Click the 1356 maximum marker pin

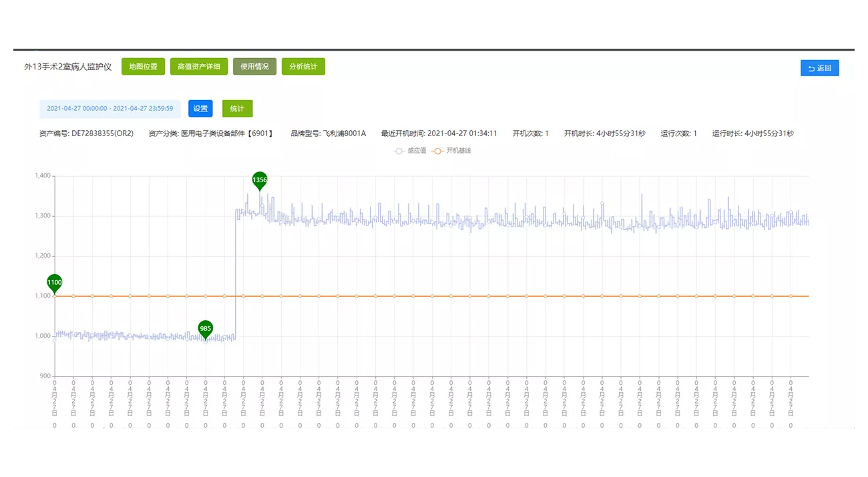pos(260,181)
